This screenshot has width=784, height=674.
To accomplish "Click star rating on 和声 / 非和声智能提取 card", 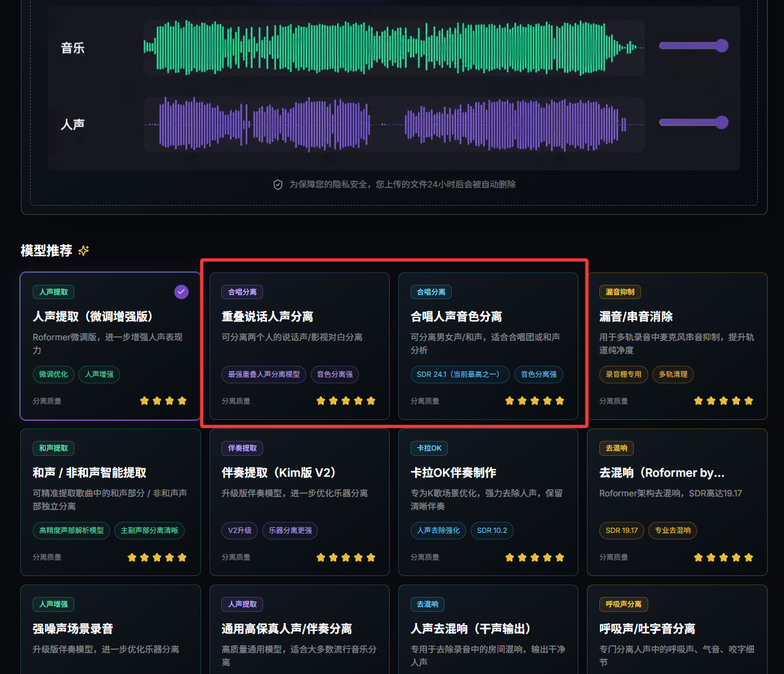I will coord(157,557).
